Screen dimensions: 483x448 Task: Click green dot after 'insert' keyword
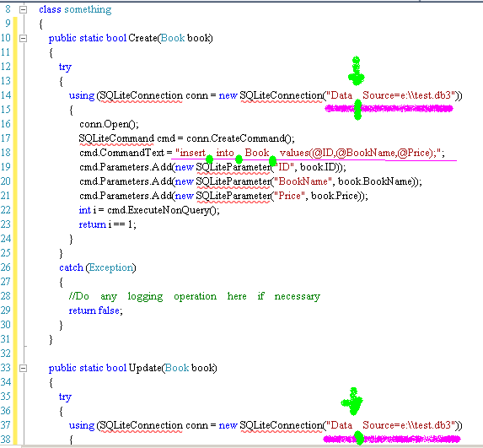209,159
